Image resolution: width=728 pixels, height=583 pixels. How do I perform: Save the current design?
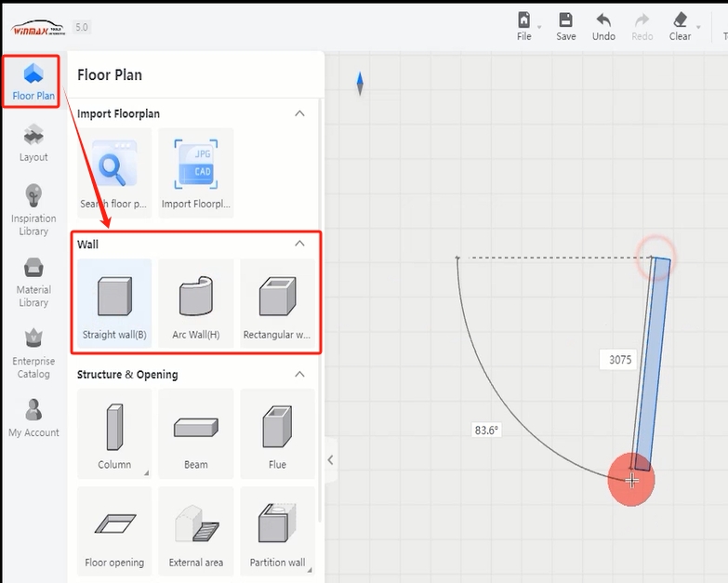566,26
